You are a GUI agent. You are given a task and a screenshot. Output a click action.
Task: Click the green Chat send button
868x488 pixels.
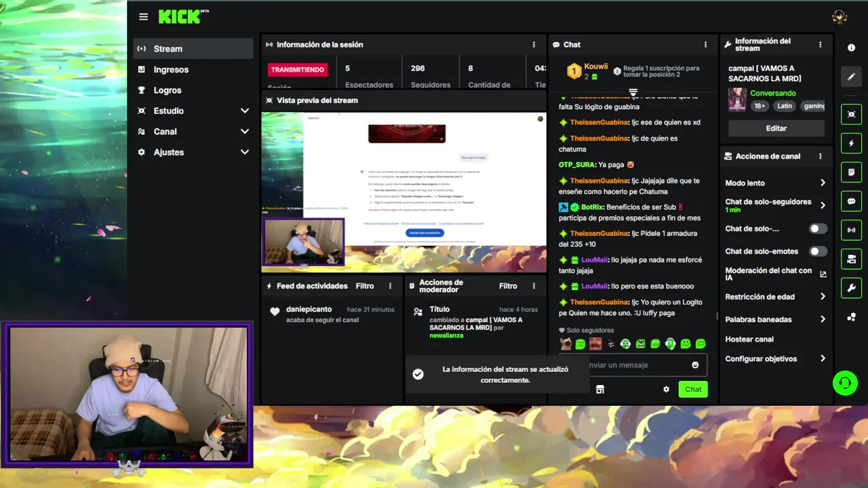(x=693, y=389)
